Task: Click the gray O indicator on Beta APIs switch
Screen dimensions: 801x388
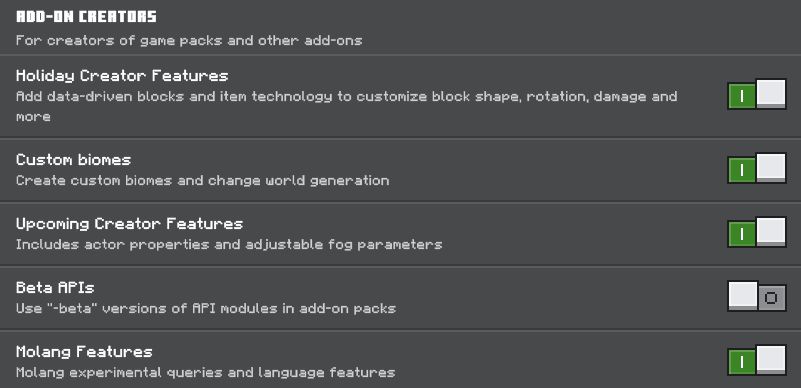Action: point(771,298)
